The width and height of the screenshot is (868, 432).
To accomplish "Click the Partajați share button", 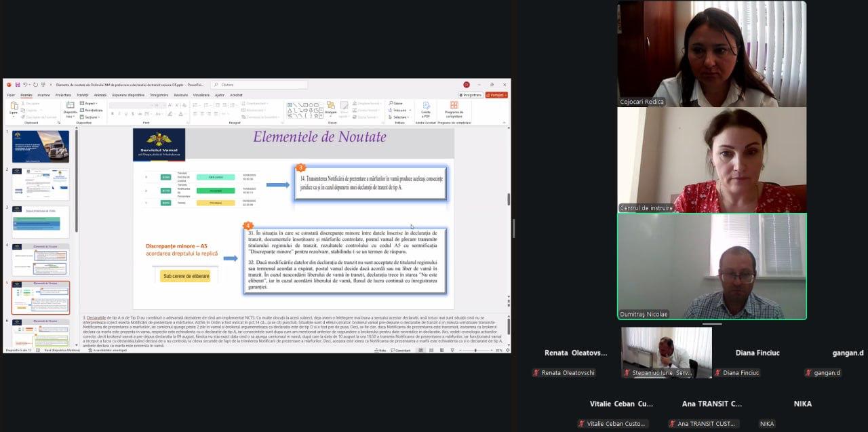I will click(496, 95).
